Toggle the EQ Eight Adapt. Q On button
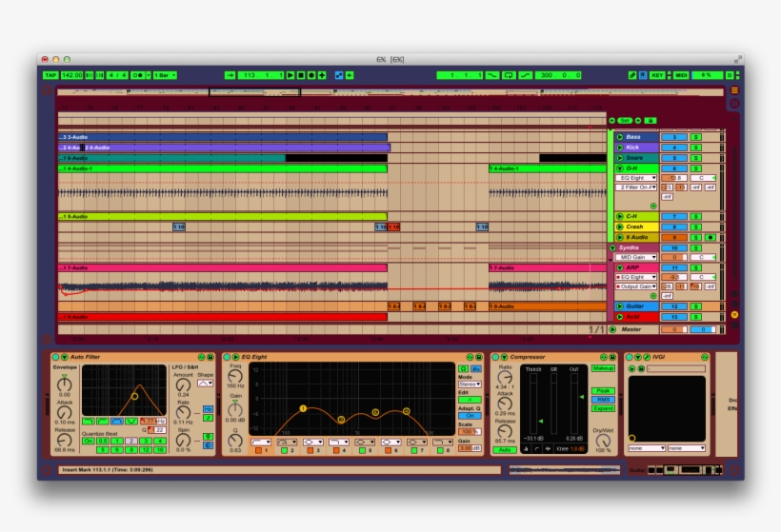This screenshot has width=781, height=532. [x=470, y=416]
